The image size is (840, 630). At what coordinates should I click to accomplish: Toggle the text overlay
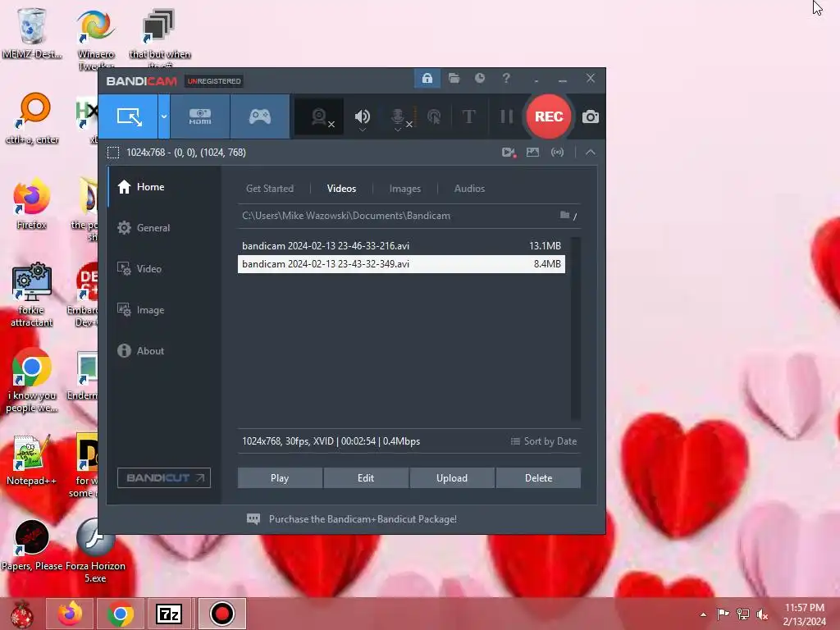(x=468, y=116)
